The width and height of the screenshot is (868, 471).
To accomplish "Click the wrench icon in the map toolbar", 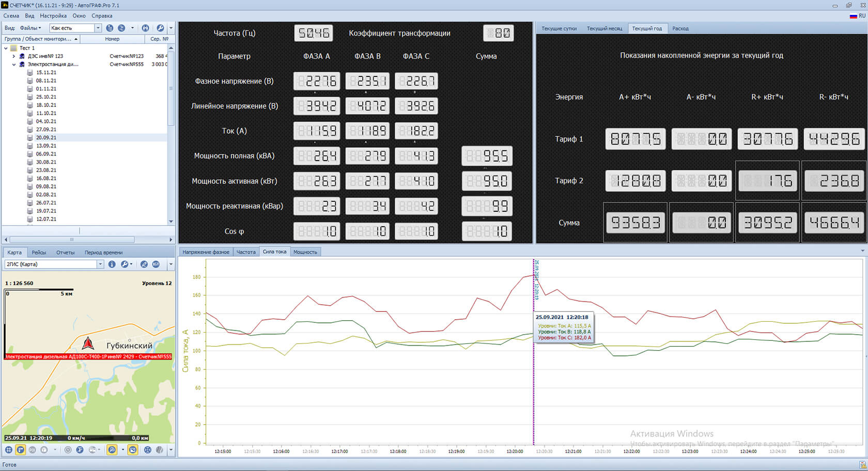I will (125, 264).
